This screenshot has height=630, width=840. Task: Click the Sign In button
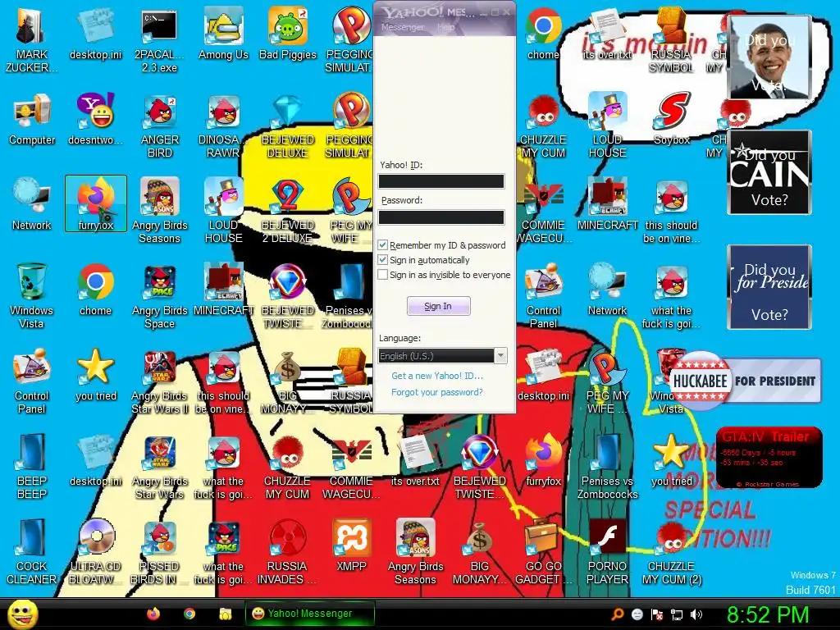[438, 306]
